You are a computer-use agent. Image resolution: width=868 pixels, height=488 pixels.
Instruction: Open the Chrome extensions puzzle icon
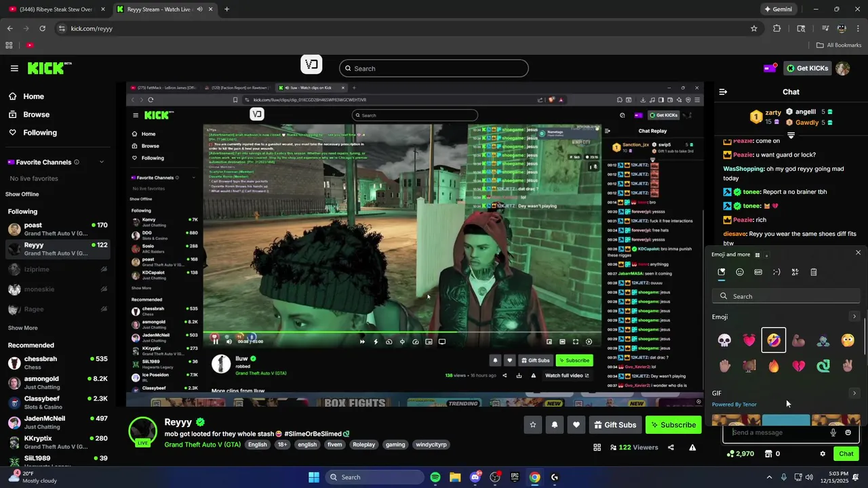[777, 28]
